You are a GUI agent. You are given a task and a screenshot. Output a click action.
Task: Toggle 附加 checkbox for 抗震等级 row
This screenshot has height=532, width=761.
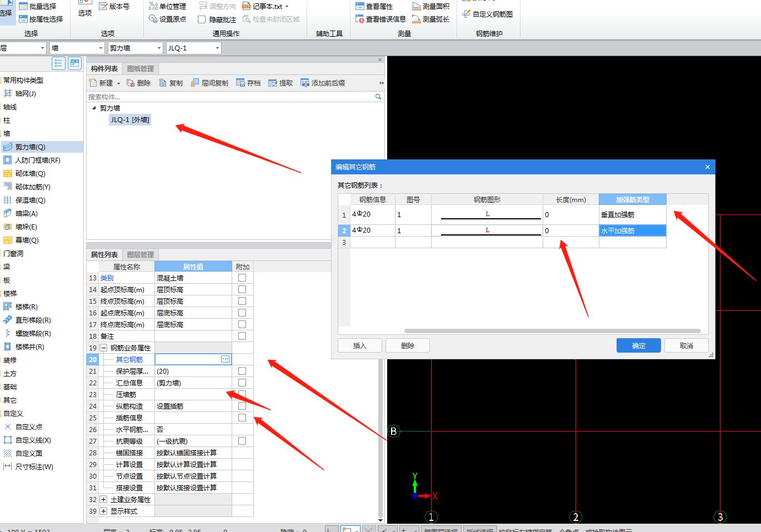tap(242, 441)
